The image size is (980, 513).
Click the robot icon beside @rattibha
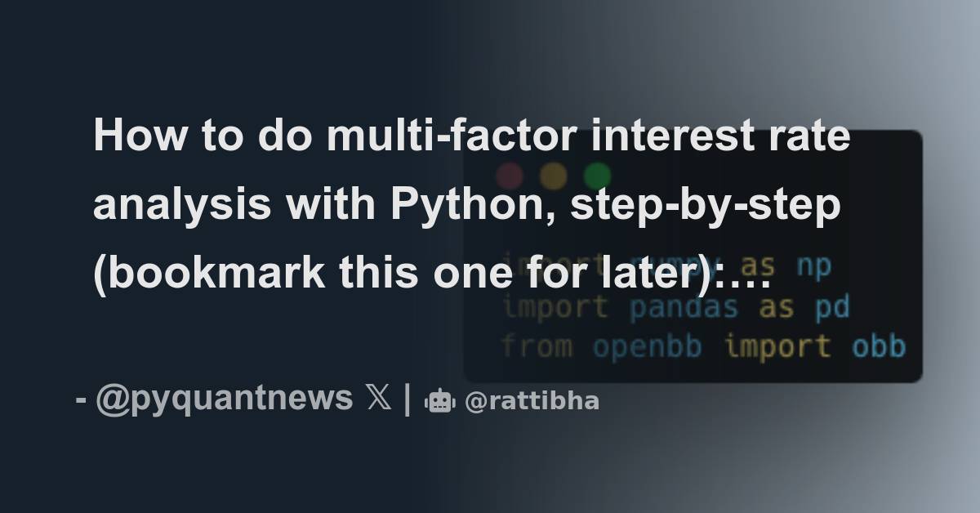point(439,400)
